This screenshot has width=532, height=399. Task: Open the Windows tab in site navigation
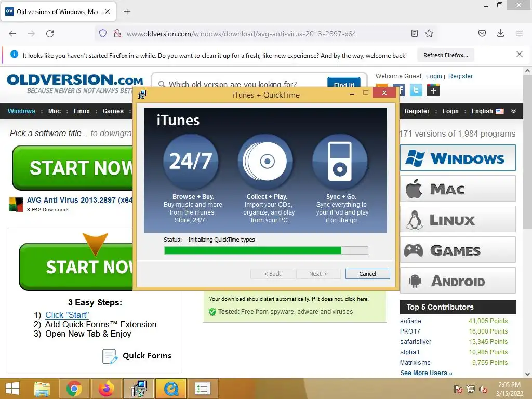tap(21, 111)
